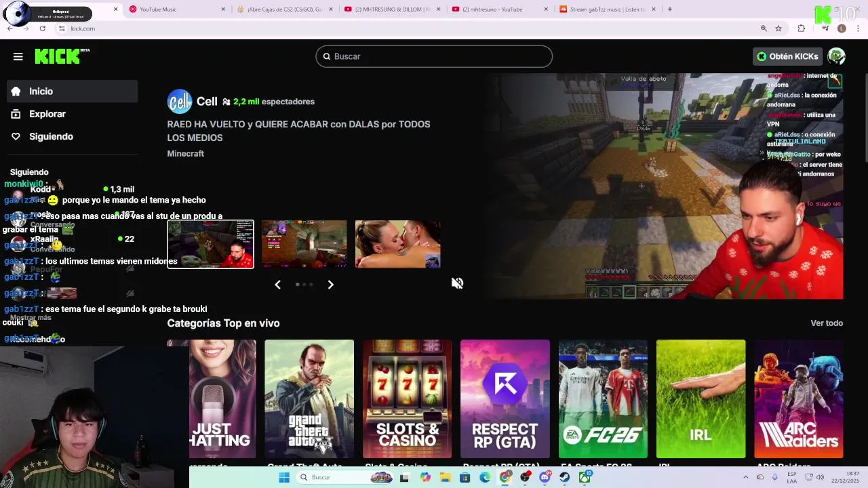Open Discord from taskbar
Screen dimensions: 868x488
545,478
